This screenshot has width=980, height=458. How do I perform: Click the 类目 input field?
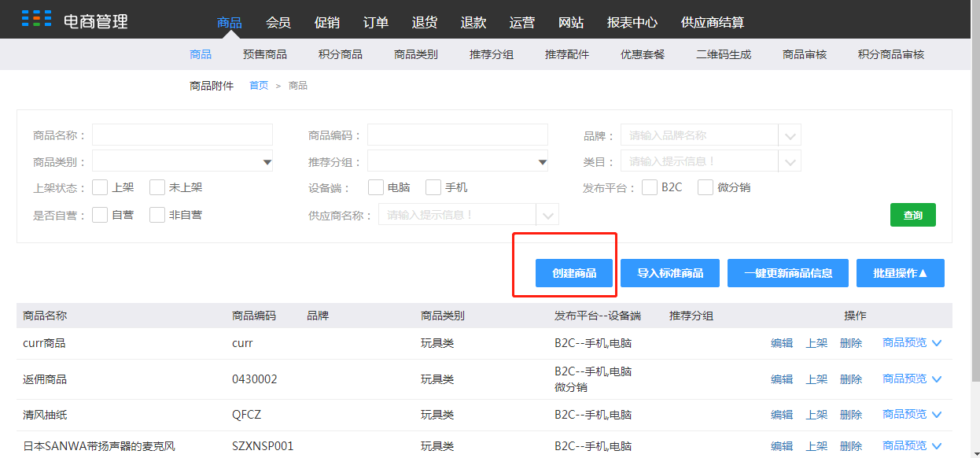pos(699,161)
